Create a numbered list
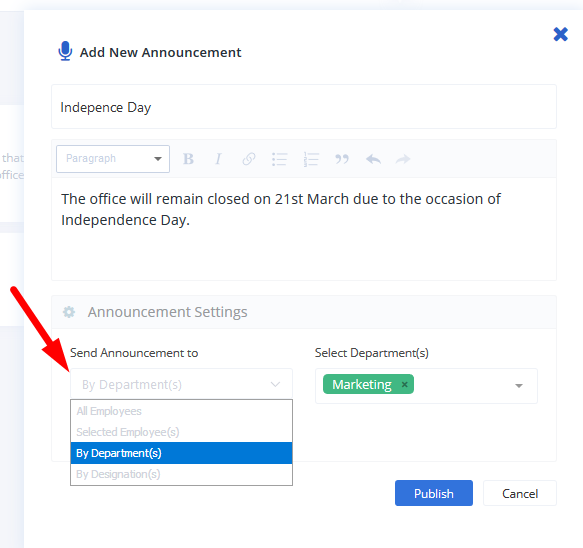Image resolution: width=583 pixels, height=548 pixels. (311, 159)
